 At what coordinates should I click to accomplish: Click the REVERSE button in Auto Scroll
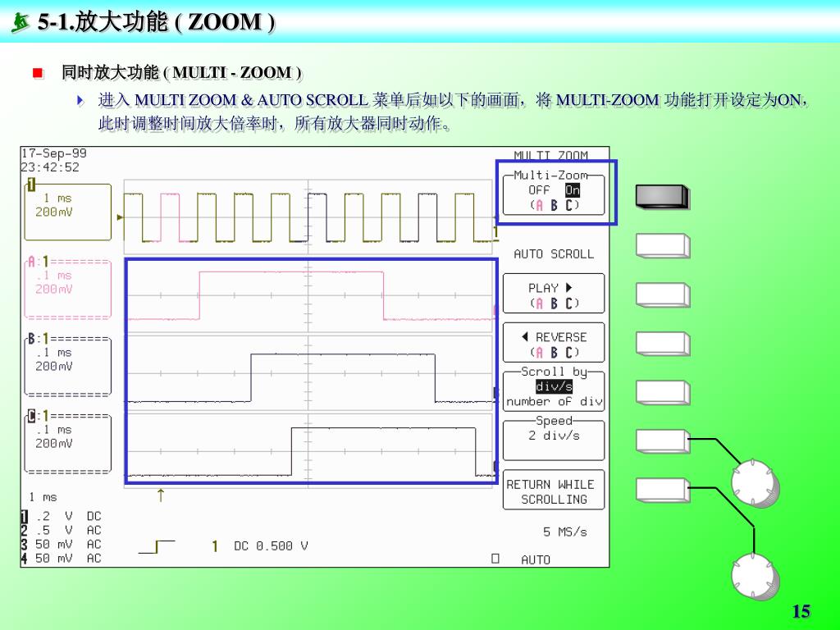(x=554, y=343)
